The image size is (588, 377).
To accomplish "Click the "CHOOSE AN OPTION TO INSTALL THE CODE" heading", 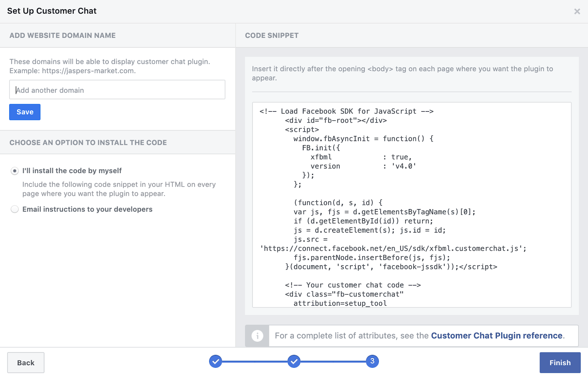I will (88, 143).
